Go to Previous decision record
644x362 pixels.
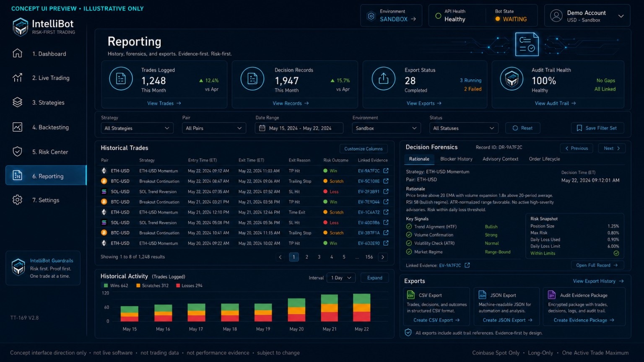(576, 148)
